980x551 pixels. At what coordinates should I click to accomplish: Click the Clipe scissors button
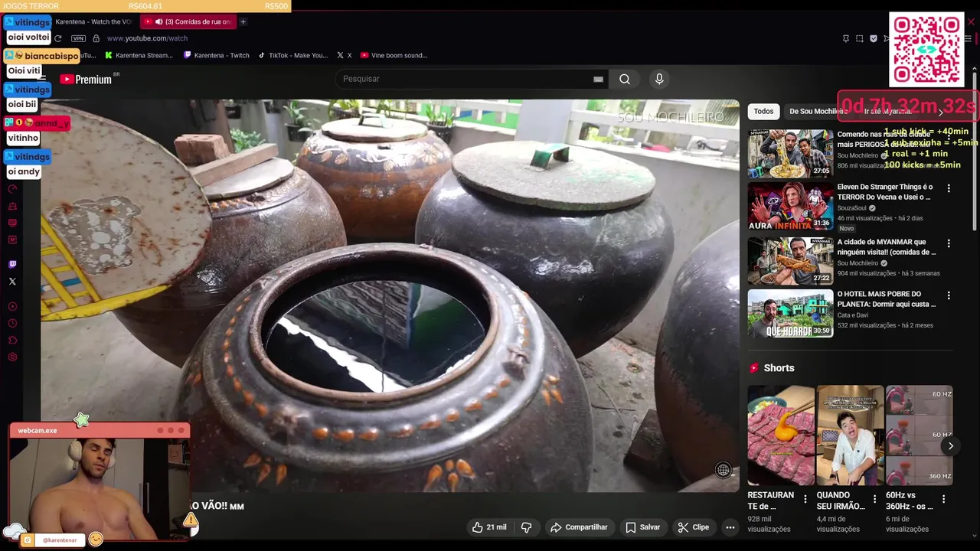693,527
